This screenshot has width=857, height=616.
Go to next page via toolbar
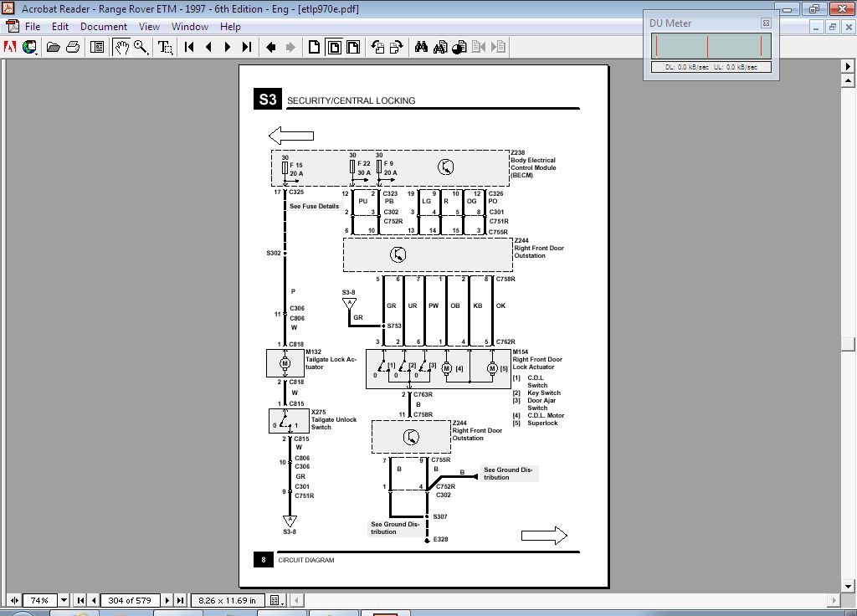tap(228, 47)
